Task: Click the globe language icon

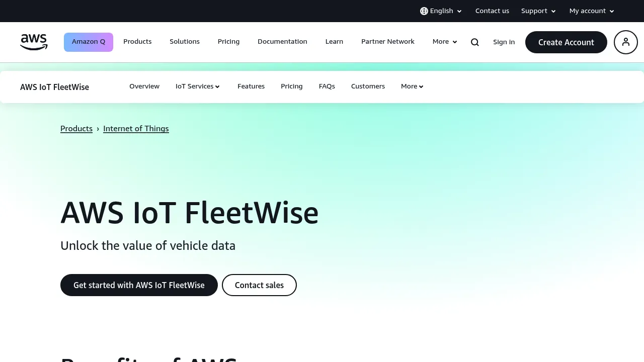Action: (x=424, y=11)
